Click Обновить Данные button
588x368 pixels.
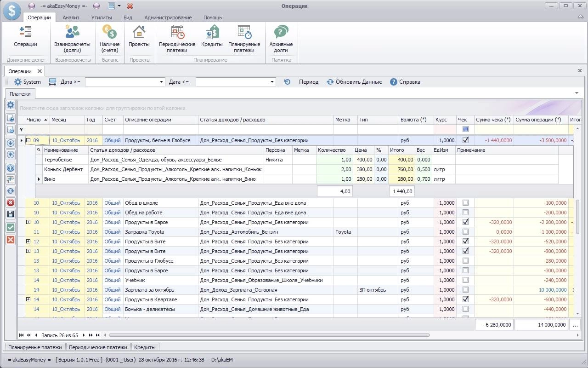(x=354, y=82)
